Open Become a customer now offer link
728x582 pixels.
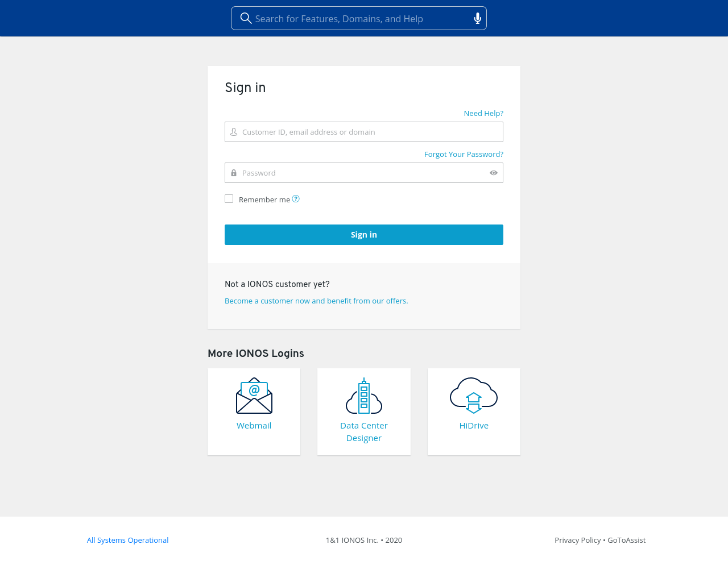point(316,301)
